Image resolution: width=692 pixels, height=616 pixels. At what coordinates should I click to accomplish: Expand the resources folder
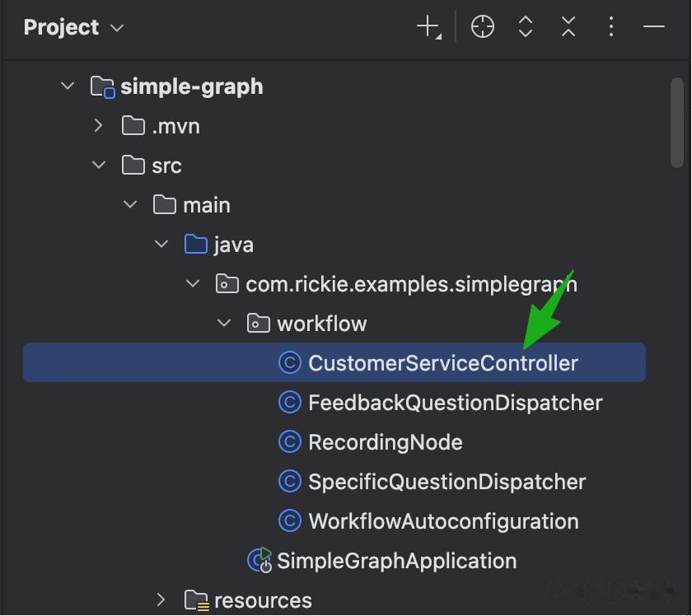click(x=161, y=600)
